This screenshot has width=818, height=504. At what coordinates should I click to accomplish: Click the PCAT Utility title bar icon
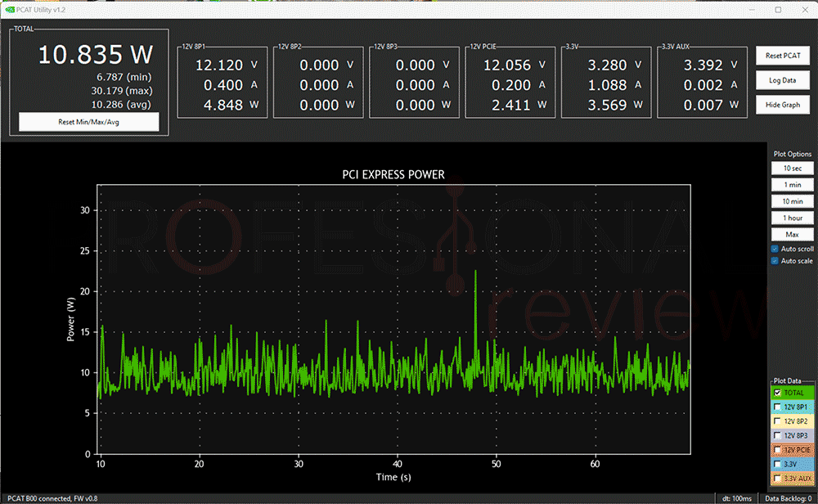10,9
